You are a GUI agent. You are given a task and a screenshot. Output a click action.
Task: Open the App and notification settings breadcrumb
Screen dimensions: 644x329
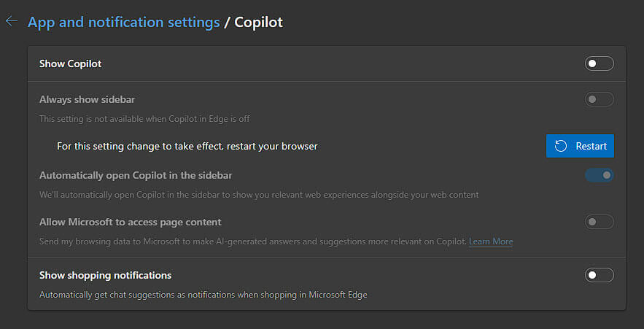(124, 22)
